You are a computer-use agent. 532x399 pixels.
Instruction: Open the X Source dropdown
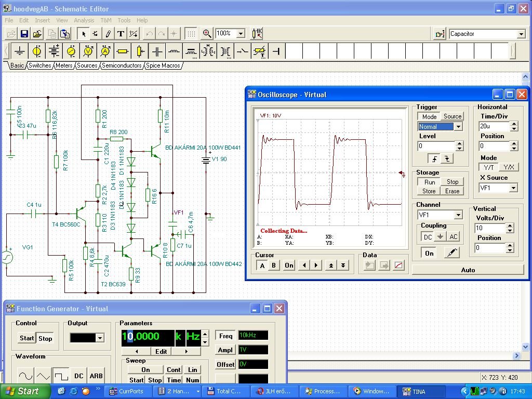(x=513, y=188)
